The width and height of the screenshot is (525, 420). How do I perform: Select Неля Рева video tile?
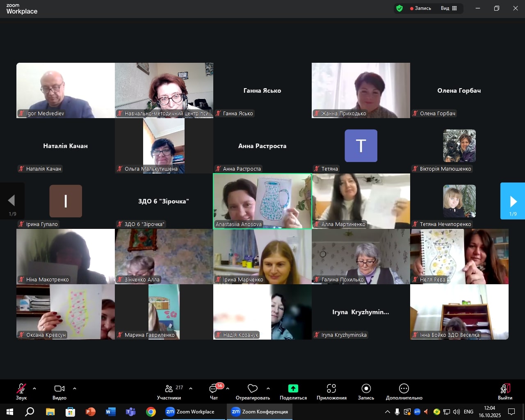[459, 256]
